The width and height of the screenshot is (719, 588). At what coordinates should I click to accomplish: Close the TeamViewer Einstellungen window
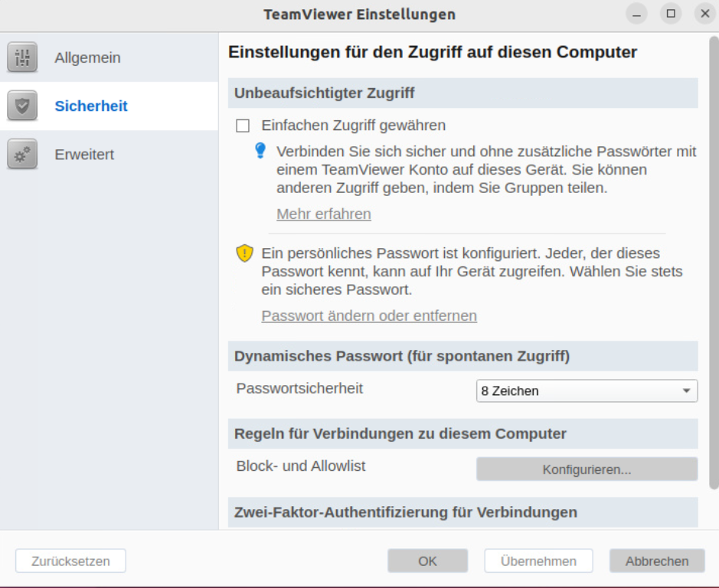click(704, 14)
